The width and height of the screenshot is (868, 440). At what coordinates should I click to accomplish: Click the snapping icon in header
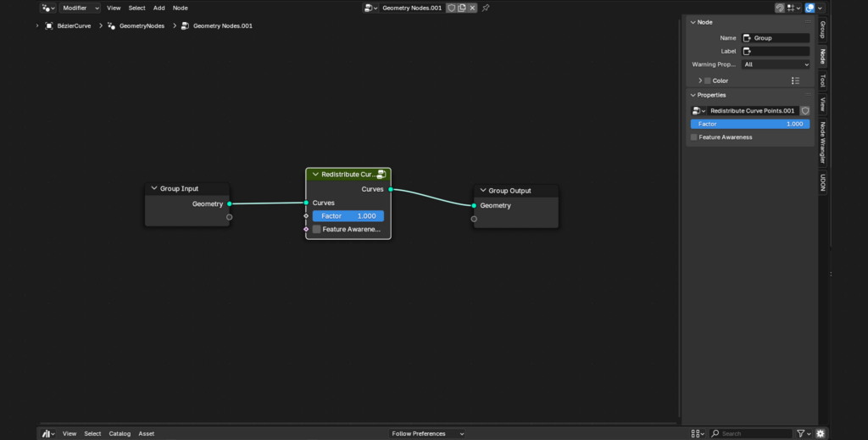tap(779, 8)
